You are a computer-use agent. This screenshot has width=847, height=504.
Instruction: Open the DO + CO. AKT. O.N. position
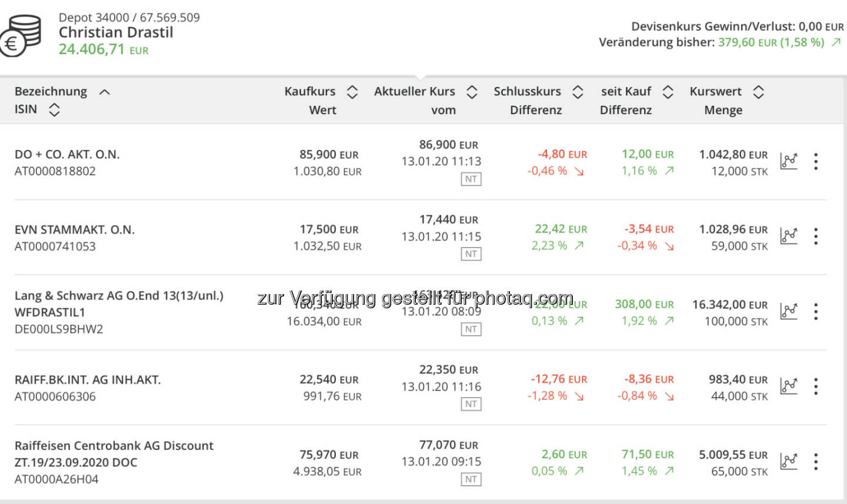[x=67, y=154]
